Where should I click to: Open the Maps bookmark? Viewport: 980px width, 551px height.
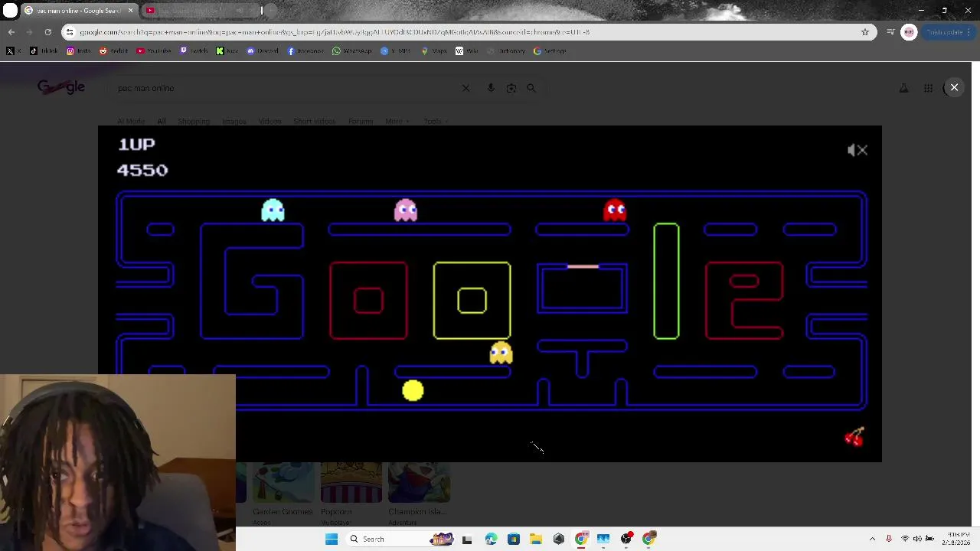point(434,51)
